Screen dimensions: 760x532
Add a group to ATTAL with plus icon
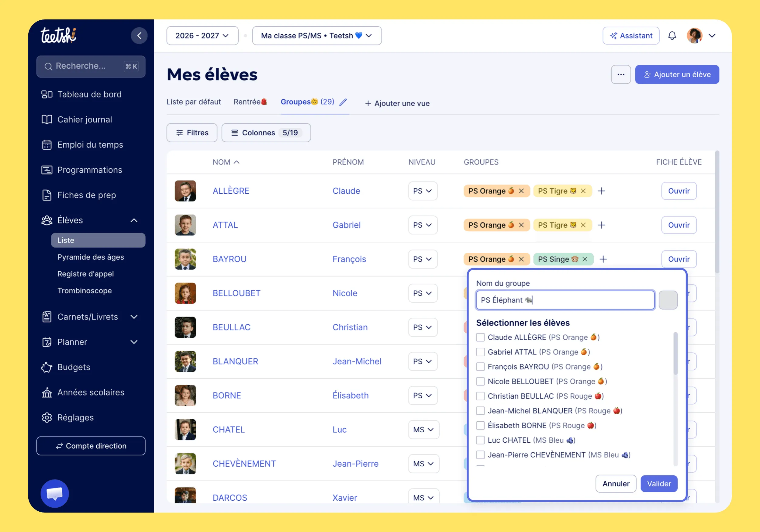click(x=602, y=225)
